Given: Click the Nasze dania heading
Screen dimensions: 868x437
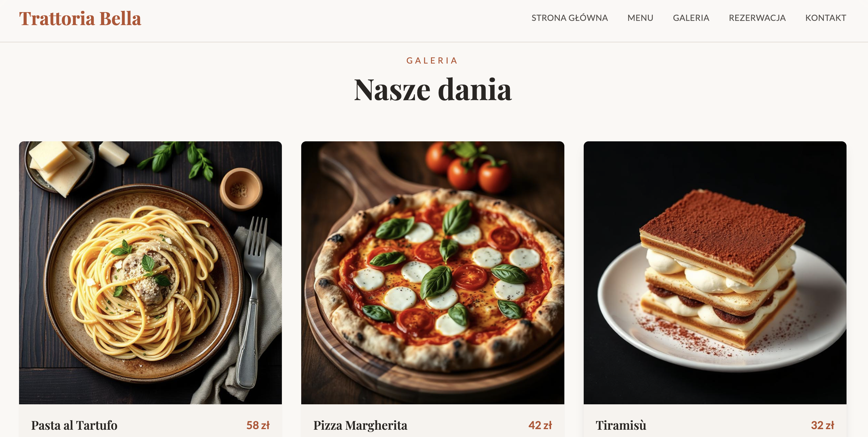Looking at the screenshot, I should (433, 89).
